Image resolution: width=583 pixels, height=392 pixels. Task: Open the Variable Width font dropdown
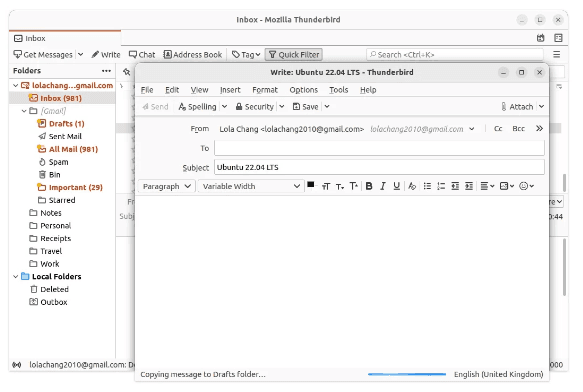pyautogui.click(x=251, y=186)
